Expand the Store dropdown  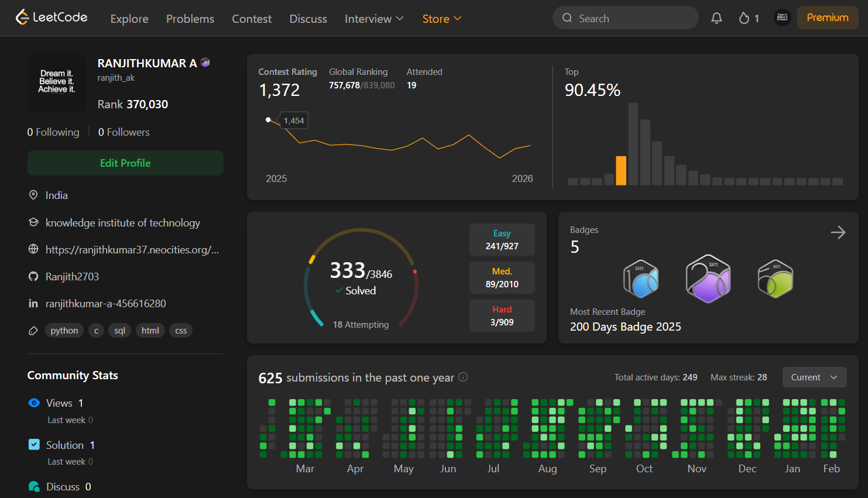(442, 18)
